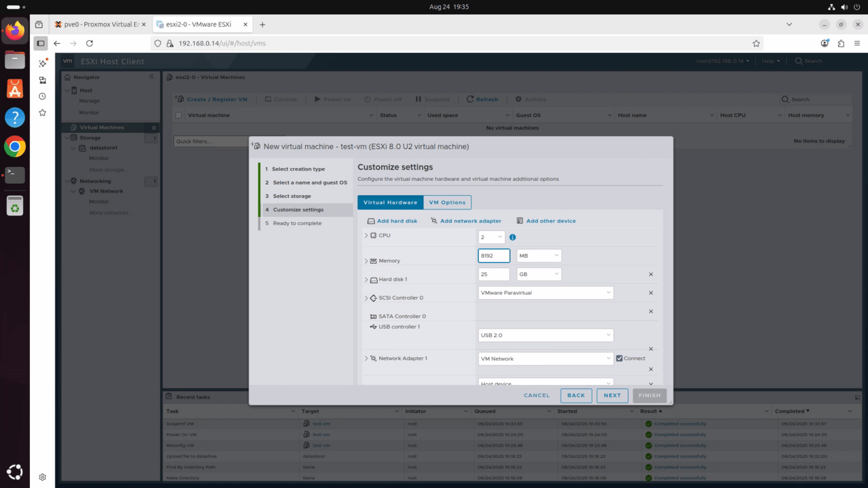The height and width of the screenshot is (488, 868).
Task: Expand Hard disk 1 settings
Action: click(x=366, y=279)
